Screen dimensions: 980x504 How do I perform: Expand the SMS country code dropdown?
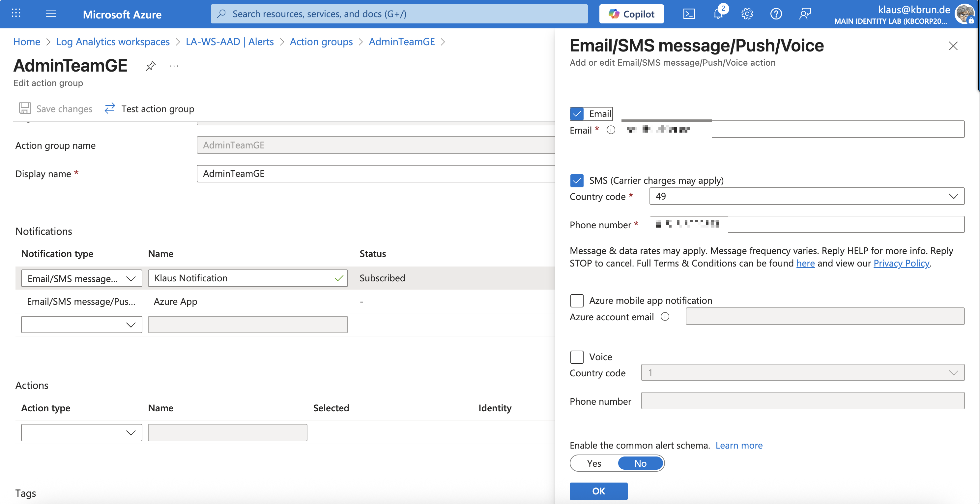point(807,196)
